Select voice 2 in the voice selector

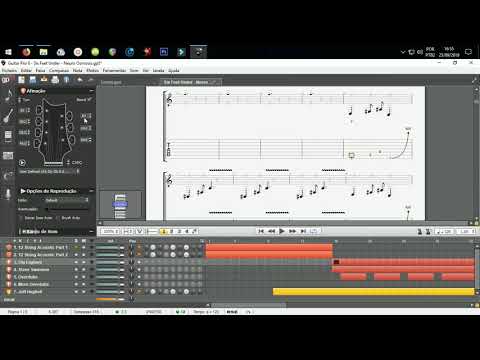171,231
